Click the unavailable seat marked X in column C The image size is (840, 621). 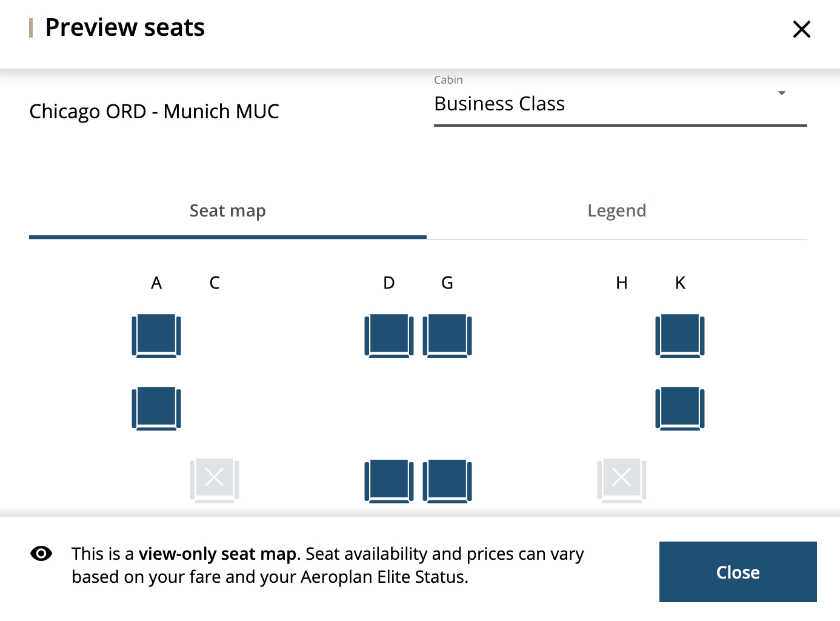[x=214, y=478]
